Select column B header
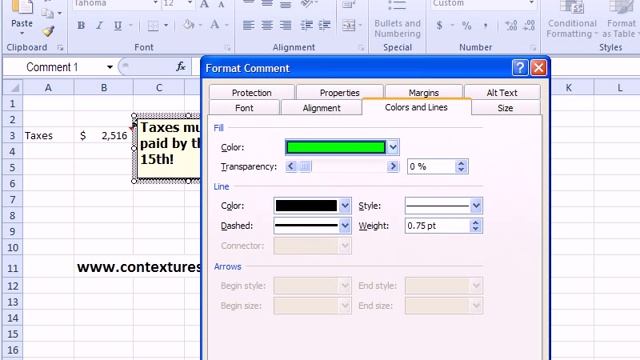 tap(104, 87)
